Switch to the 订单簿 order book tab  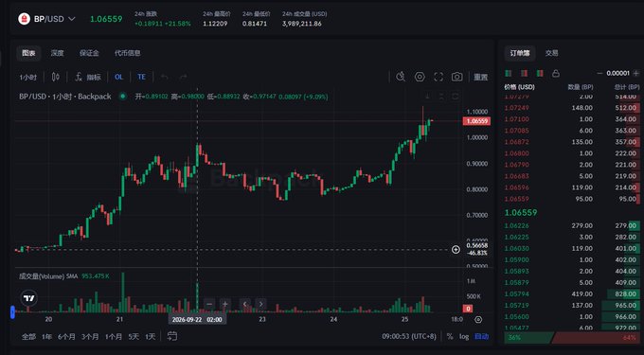tap(520, 53)
